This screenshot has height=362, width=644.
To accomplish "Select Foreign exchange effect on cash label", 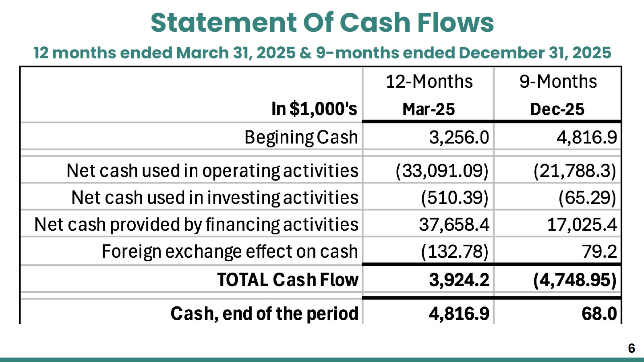I will click(230, 252).
